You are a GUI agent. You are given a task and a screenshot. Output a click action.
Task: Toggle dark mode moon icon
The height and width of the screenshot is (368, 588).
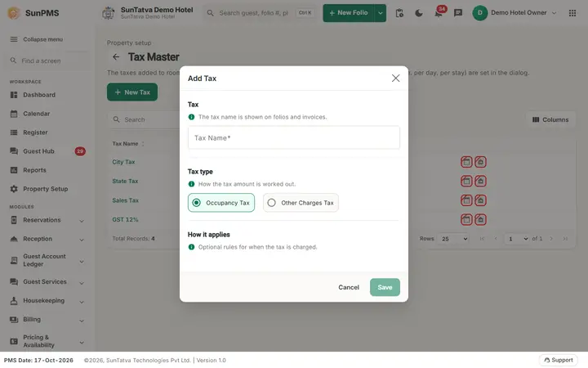pos(419,13)
